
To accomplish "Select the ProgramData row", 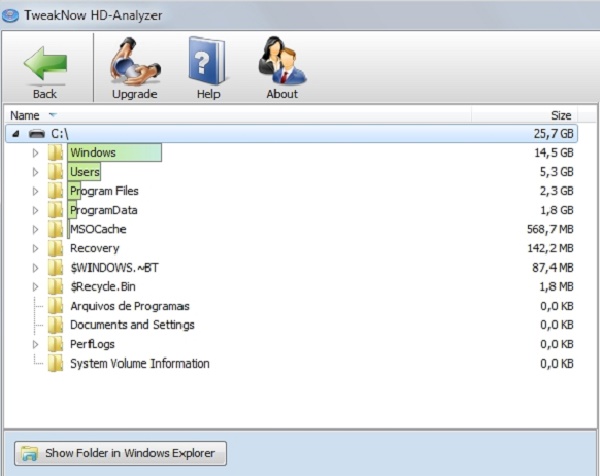I will (291, 210).
